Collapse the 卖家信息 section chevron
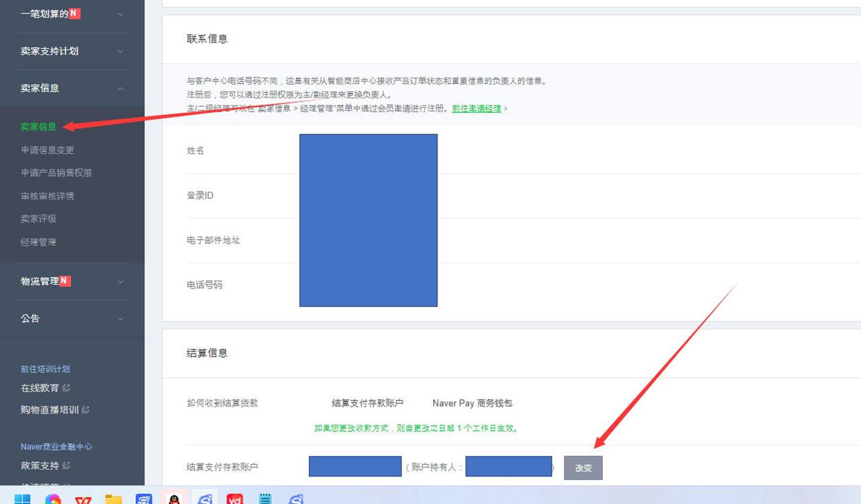The image size is (861, 504). [x=120, y=88]
